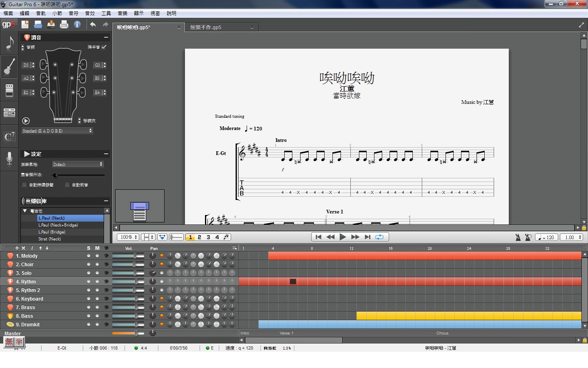
Task: Open the 100% zoom dropdown
Action: (128, 237)
